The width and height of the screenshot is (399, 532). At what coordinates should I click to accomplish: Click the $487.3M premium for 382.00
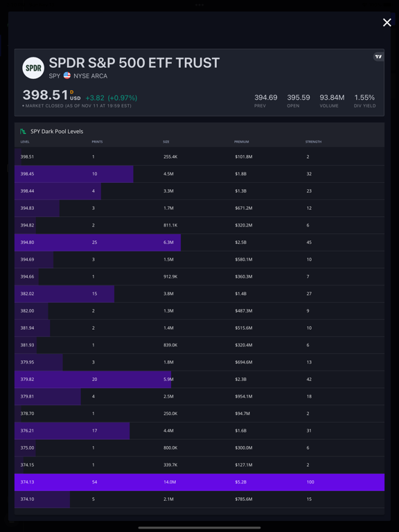tap(244, 311)
